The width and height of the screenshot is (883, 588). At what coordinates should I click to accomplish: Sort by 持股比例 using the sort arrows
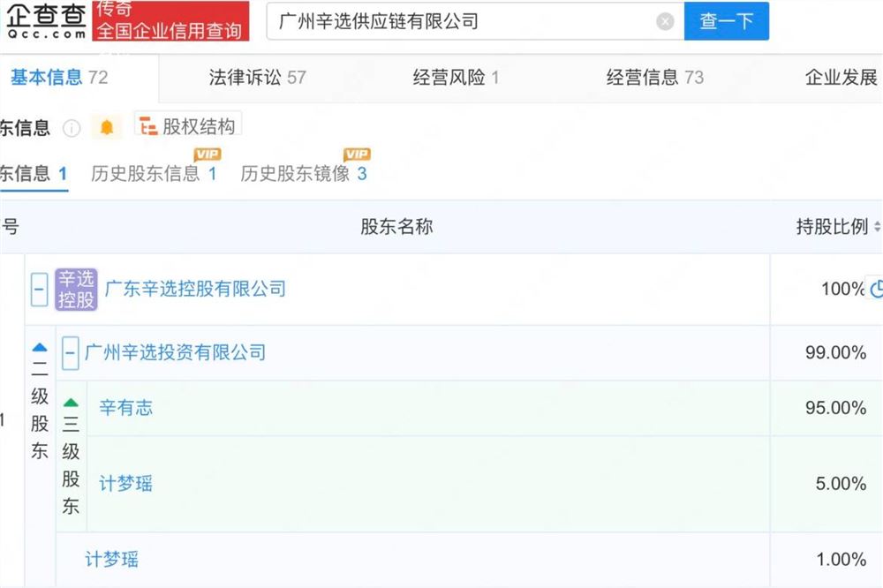875,227
